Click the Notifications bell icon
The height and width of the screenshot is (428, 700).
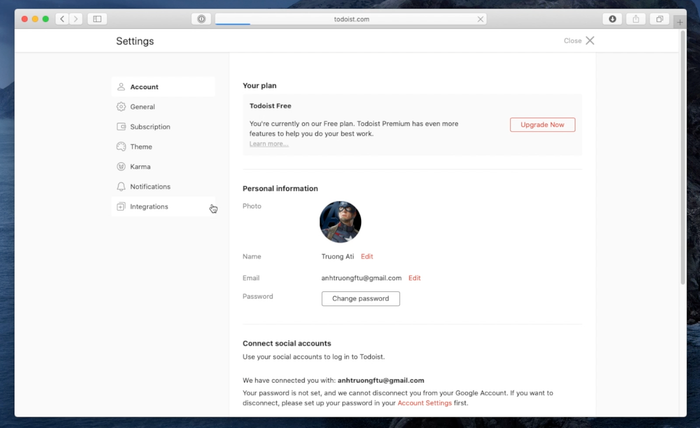click(x=121, y=187)
